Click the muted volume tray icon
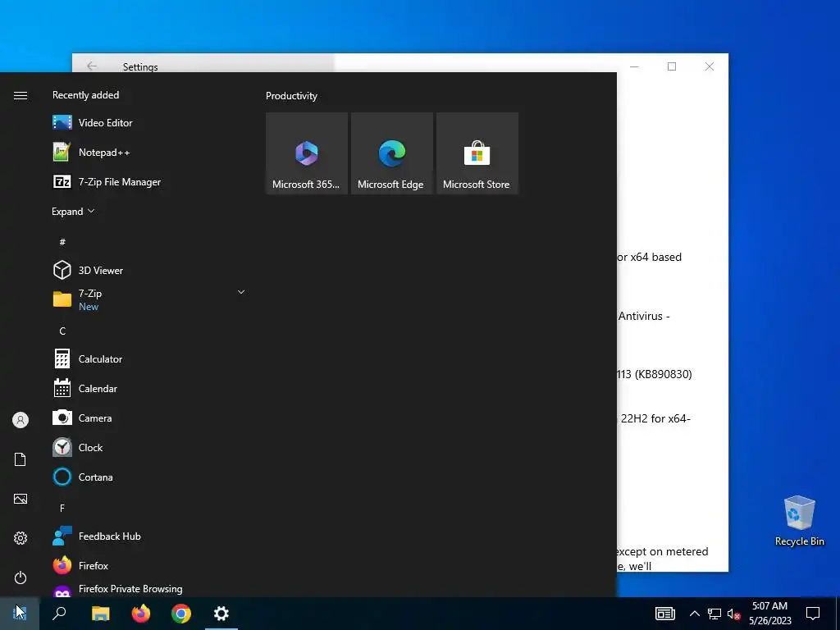Image resolution: width=840 pixels, height=630 pixels. pyautogui.click(x=733, y=614)
